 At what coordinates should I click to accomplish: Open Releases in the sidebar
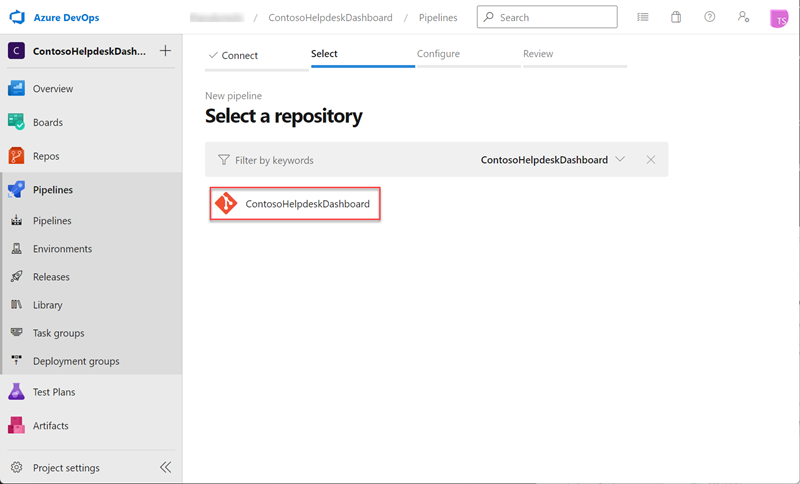[x=52, y=277]
